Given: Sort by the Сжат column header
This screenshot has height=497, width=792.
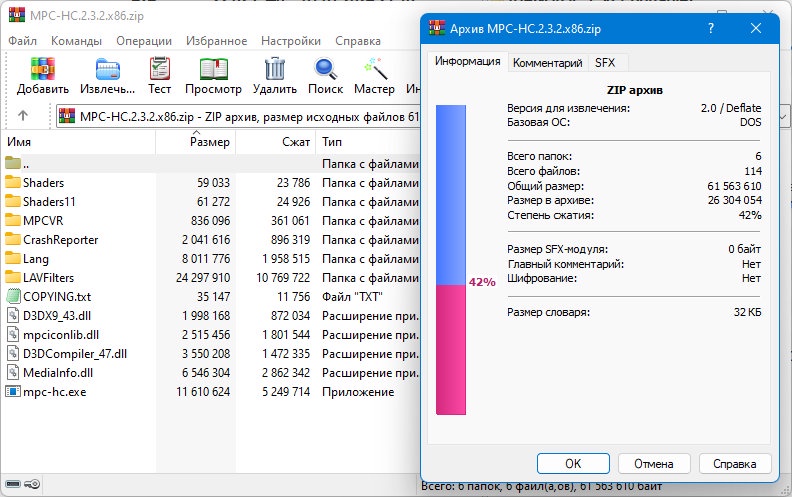Looking at the screenshot, I should tap(276, 142).
